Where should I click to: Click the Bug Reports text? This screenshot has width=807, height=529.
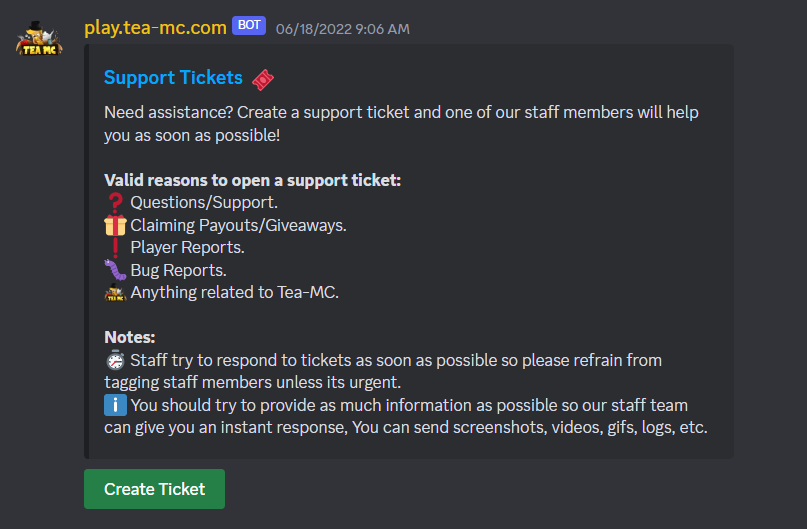tap(178, 270)
